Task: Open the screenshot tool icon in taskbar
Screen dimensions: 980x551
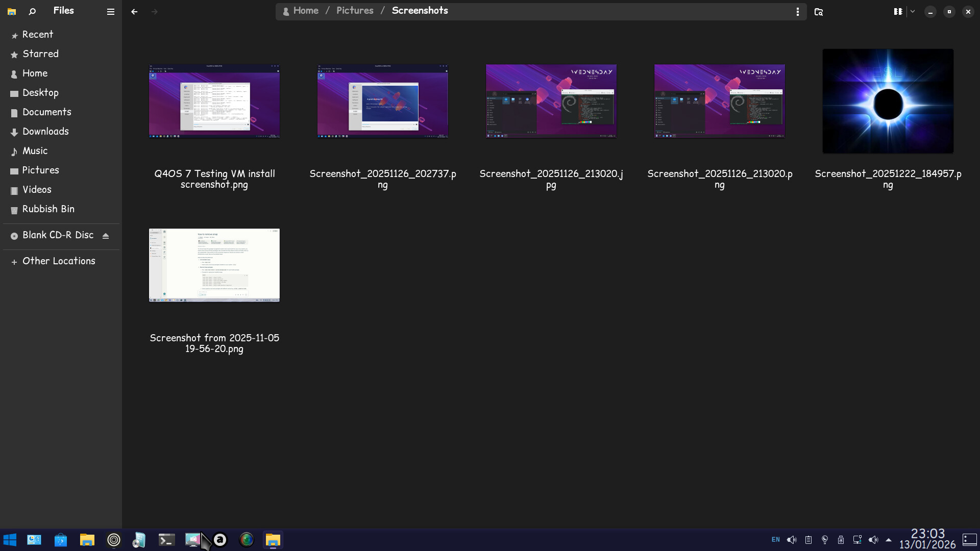Action: [192, 540]
